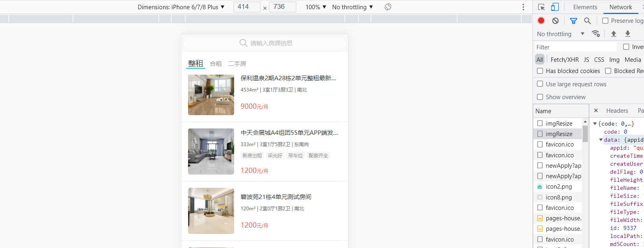
Task: Switch to Elements tab
Action: click(585, 7)
